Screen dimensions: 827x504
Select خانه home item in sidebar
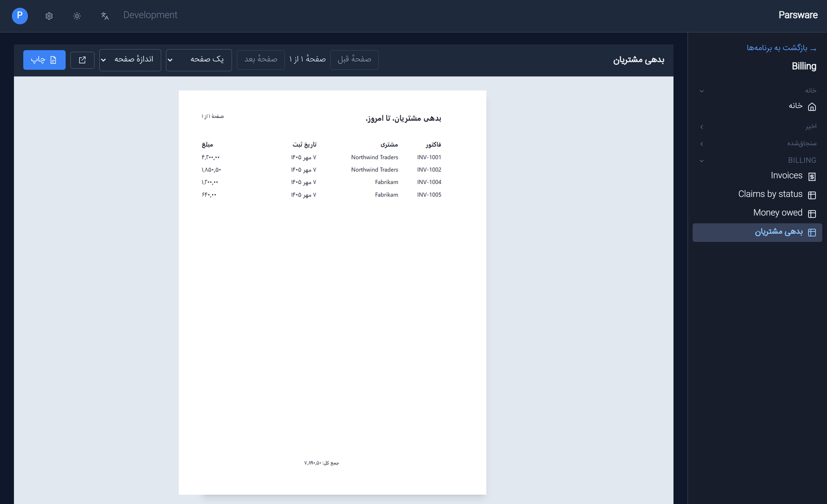[x=757, y=106]
